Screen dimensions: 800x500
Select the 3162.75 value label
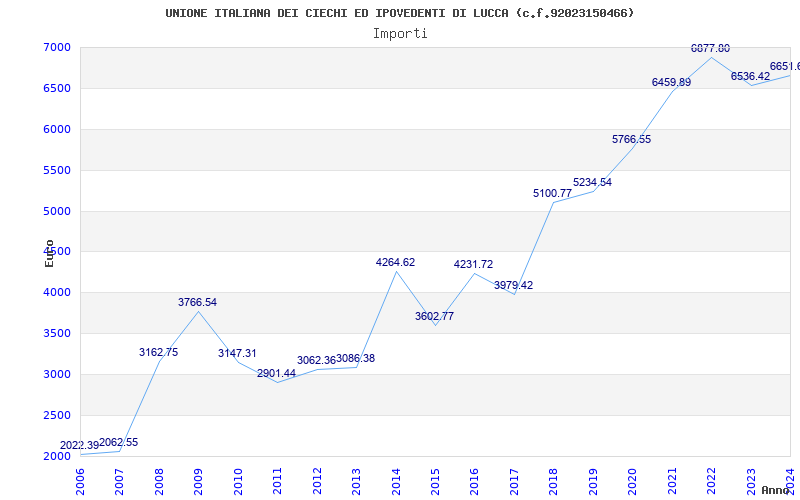pos(158,352)
